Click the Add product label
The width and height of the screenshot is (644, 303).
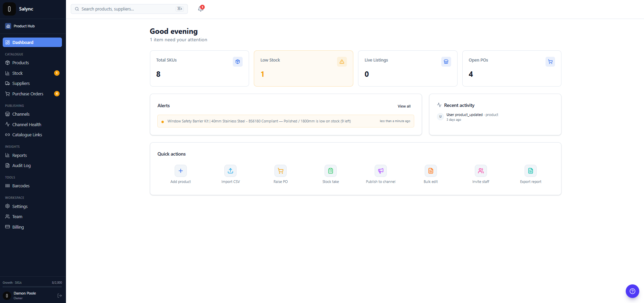181,182
